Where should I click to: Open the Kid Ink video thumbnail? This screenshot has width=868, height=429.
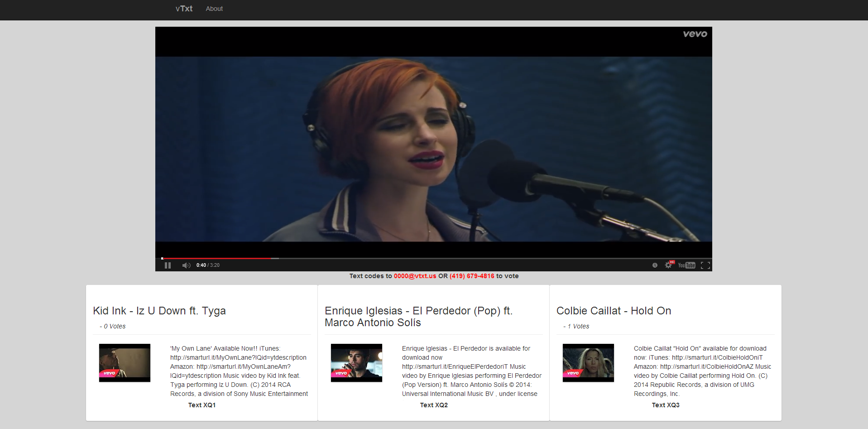tap(125, 363)
